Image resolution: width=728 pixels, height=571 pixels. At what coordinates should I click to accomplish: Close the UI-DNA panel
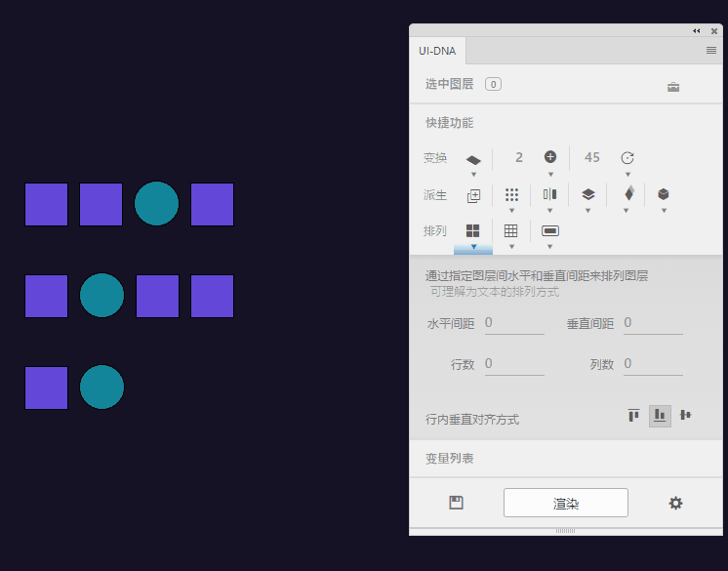(x=714, y=31)
